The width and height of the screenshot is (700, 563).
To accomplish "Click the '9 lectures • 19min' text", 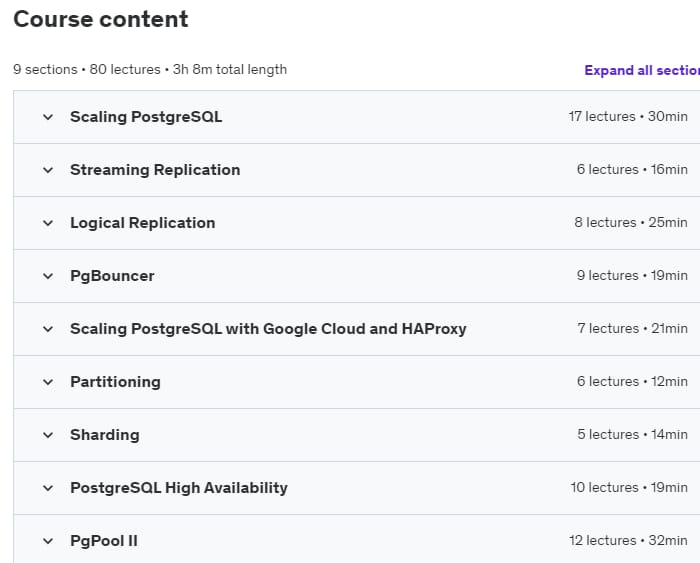I will point(632,275).
